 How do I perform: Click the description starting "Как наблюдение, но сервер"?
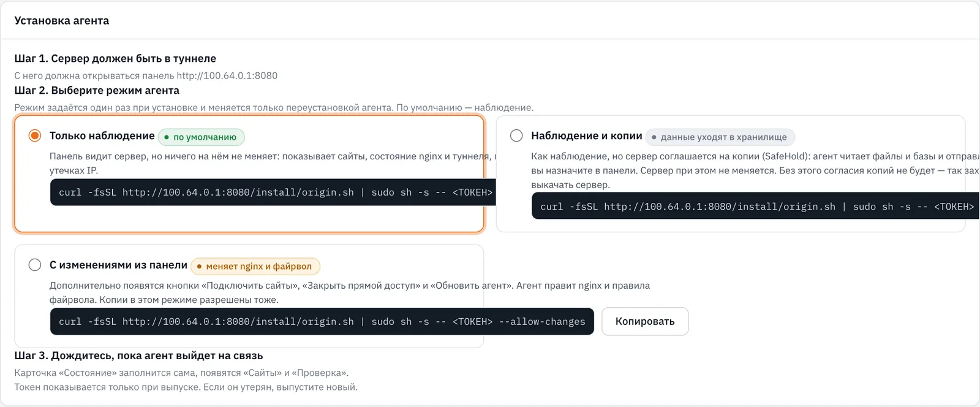click(755, 170)
